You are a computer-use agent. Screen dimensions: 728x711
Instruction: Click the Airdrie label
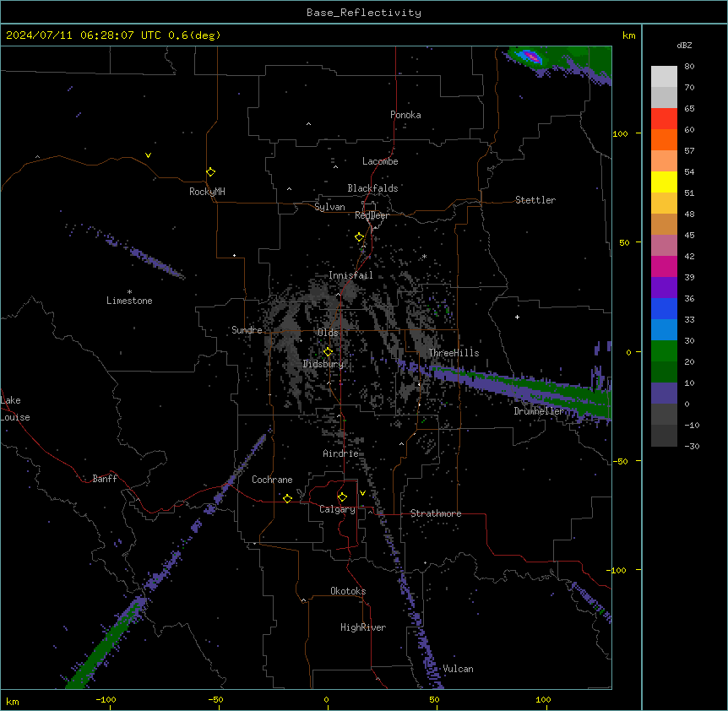pyautogui.click(x=340, y=453)
